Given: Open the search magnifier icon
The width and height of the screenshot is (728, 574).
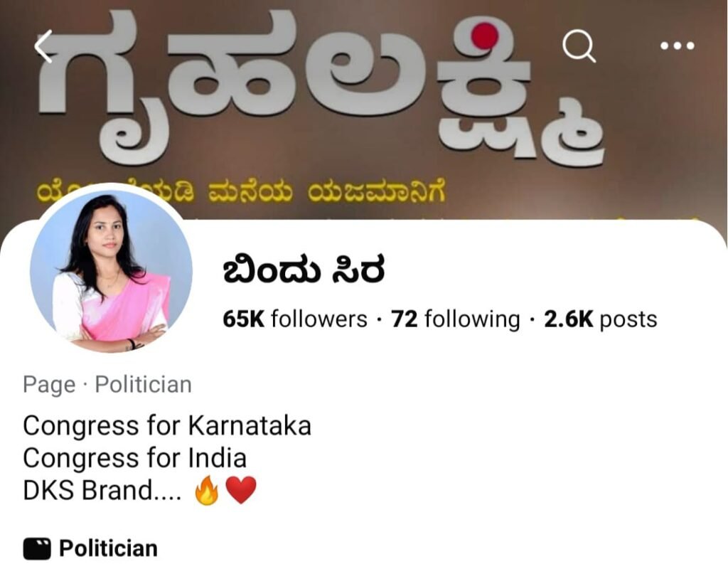Looking at the screenshot, I should pyautogui.click(x=579, y=46).
